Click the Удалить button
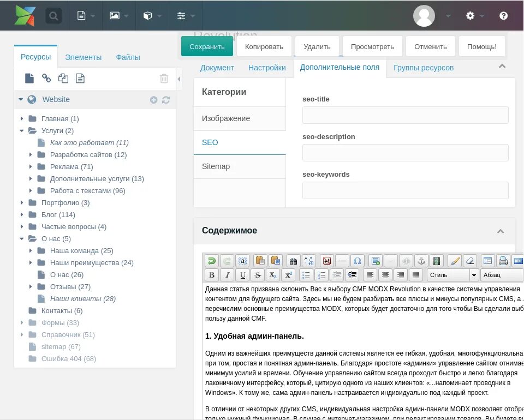The image size is (524, 420). point(317,46)
